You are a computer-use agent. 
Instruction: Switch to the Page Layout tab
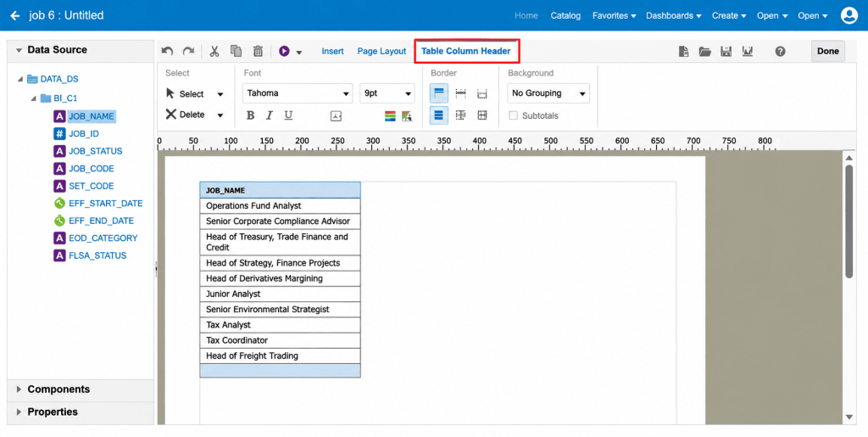[381, 51]
